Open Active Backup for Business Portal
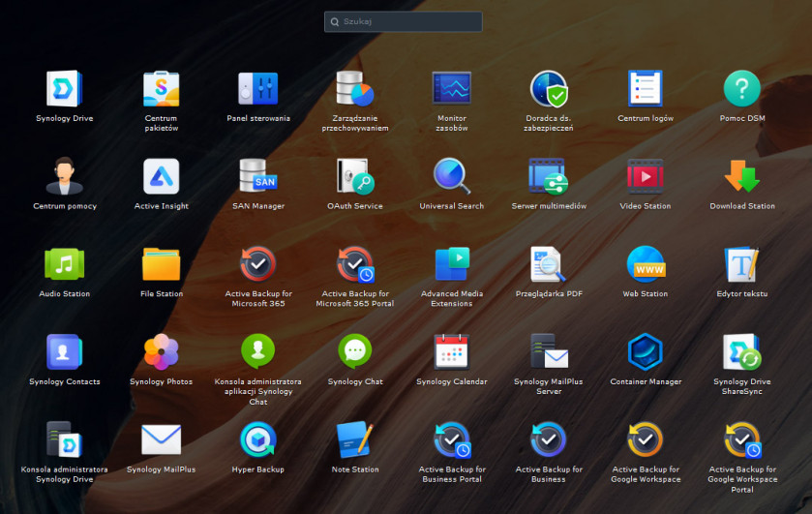The height and width of the screenshot is (514, 812). click(x=452, y=439)
